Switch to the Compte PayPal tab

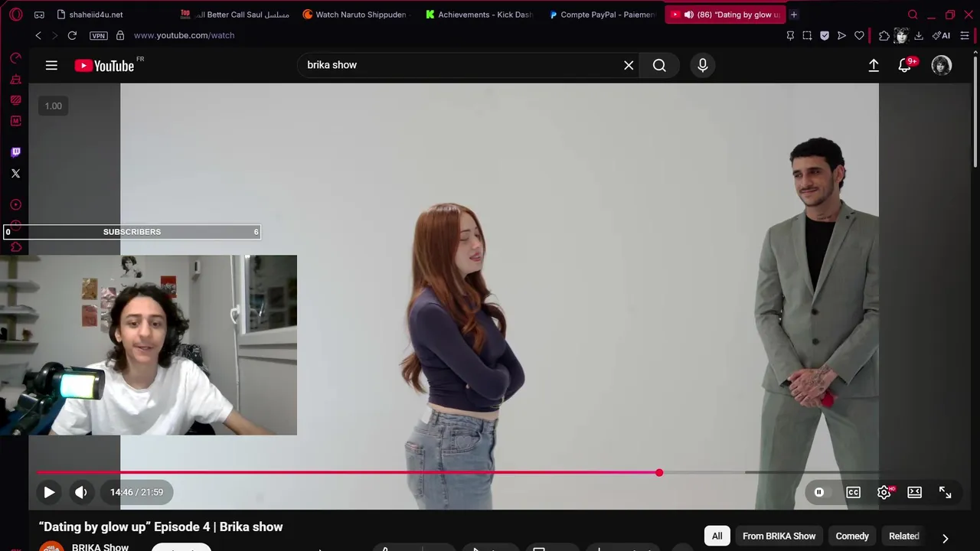click(x=603, y=15)
